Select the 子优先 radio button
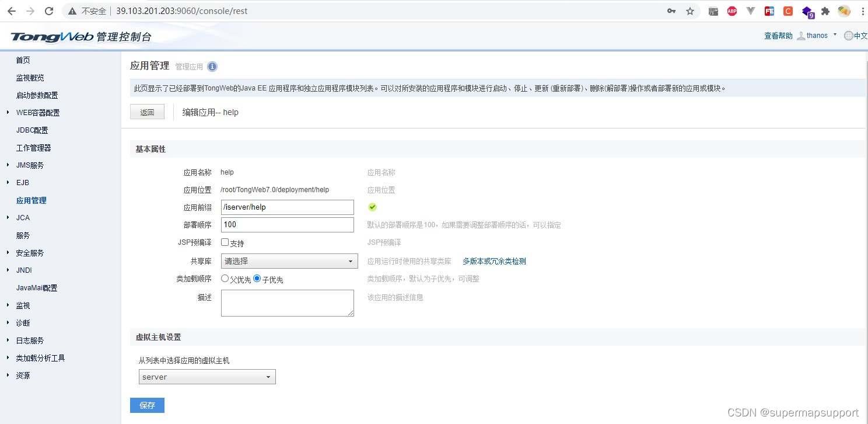The width and height of the screenshot is (868, 424). [257, 279]
